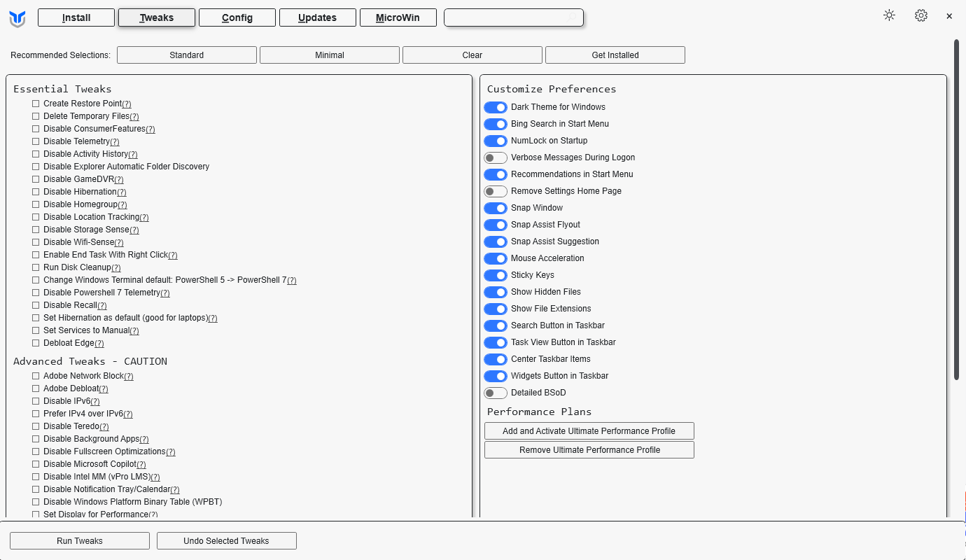Open settings gear icon
Viewport: 966px width, 560px height.
(921, 15)
